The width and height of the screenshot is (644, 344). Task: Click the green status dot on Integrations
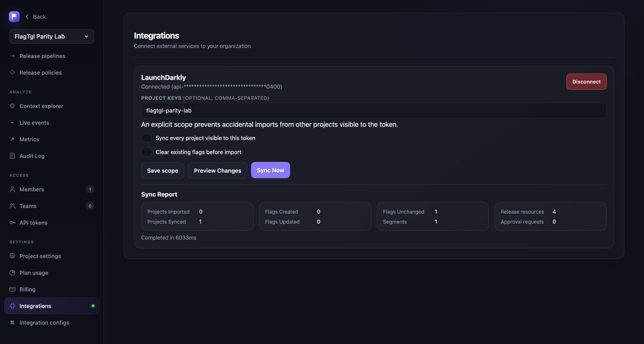coord(93,306)
